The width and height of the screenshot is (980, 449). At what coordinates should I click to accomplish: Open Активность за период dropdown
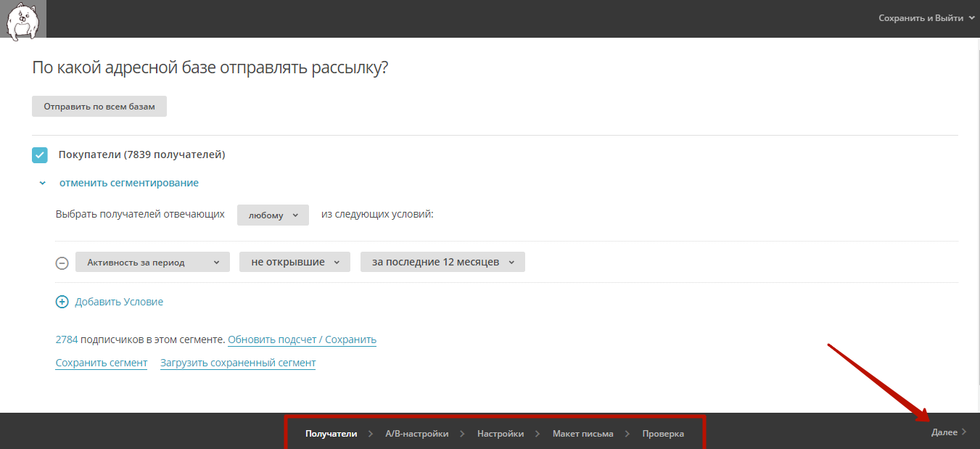pos(152,263)
